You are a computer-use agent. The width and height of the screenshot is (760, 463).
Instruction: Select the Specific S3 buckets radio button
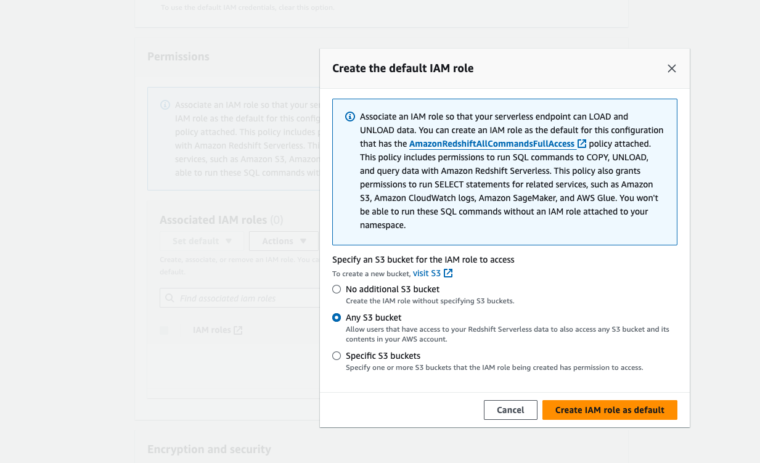tap(336, 355)
